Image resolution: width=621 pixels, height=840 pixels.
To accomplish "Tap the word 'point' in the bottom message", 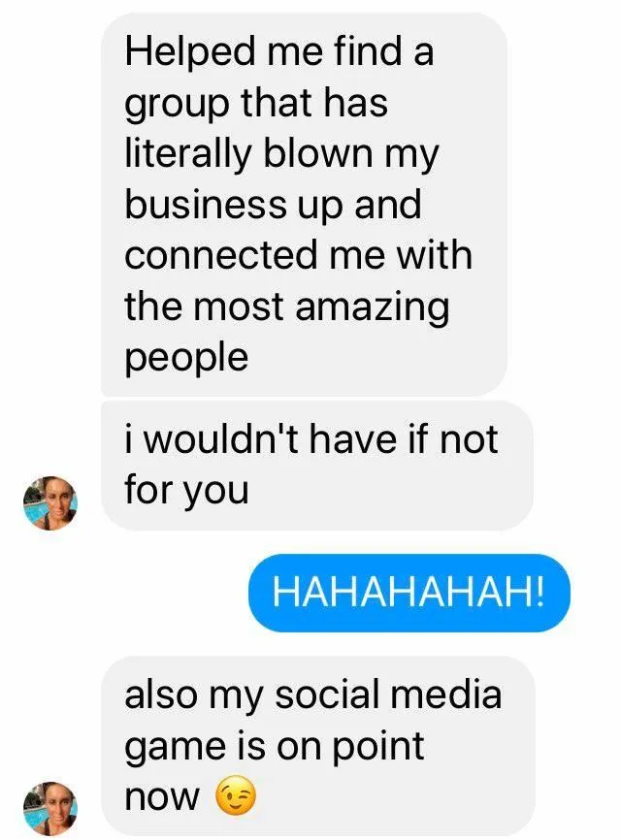I will 378,747.
